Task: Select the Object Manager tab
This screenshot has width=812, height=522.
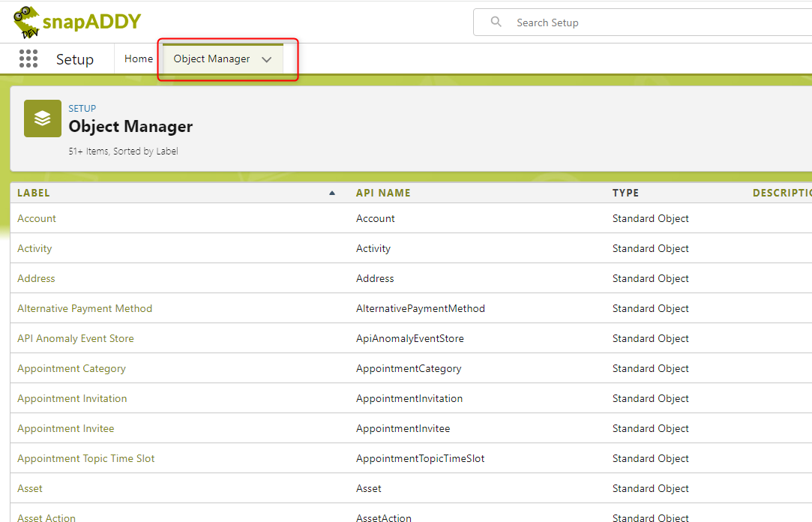Action: (x=211, y=58)
